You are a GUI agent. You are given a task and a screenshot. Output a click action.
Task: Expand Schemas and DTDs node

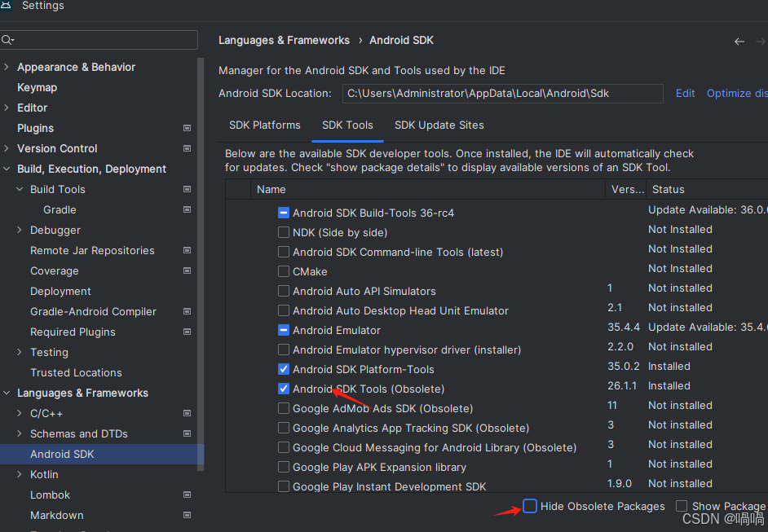20,433
